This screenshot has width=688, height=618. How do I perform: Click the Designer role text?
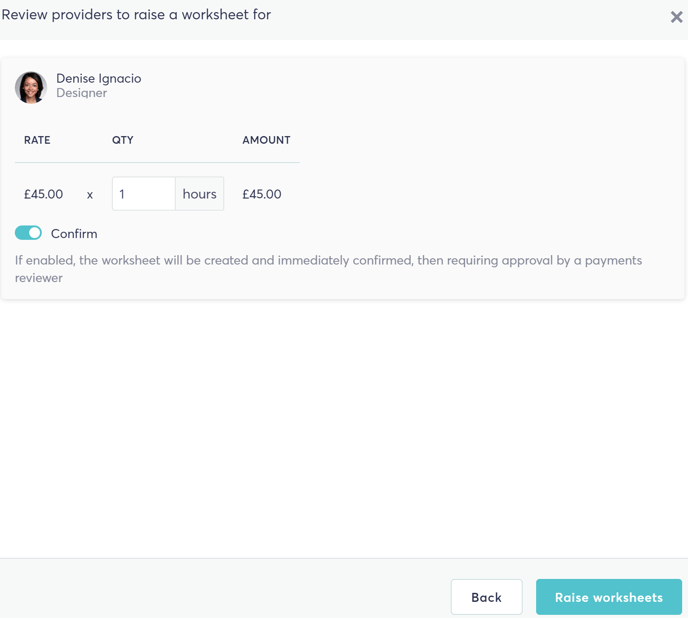coord(82,93)
